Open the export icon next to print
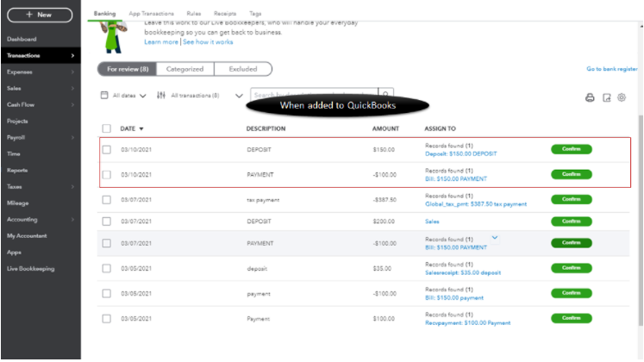The height and width of the screenshot is (362, 644). [x=606, y=97]
